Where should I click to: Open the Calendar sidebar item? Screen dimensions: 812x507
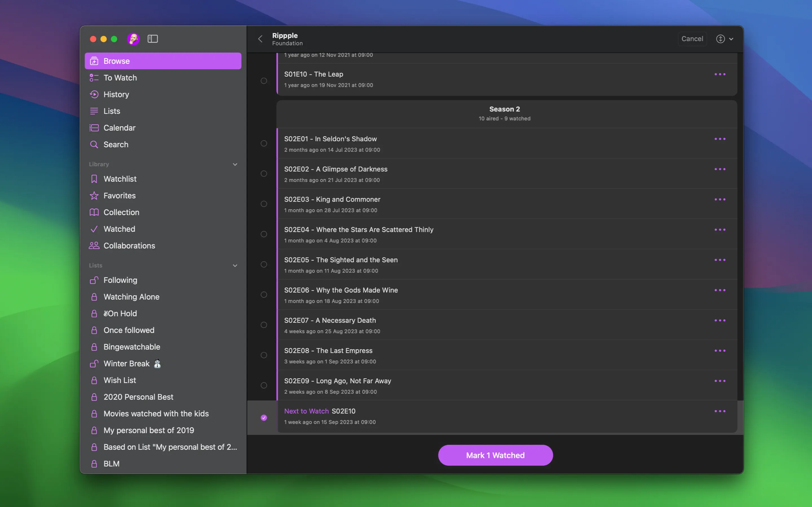[x=119, y=128]
